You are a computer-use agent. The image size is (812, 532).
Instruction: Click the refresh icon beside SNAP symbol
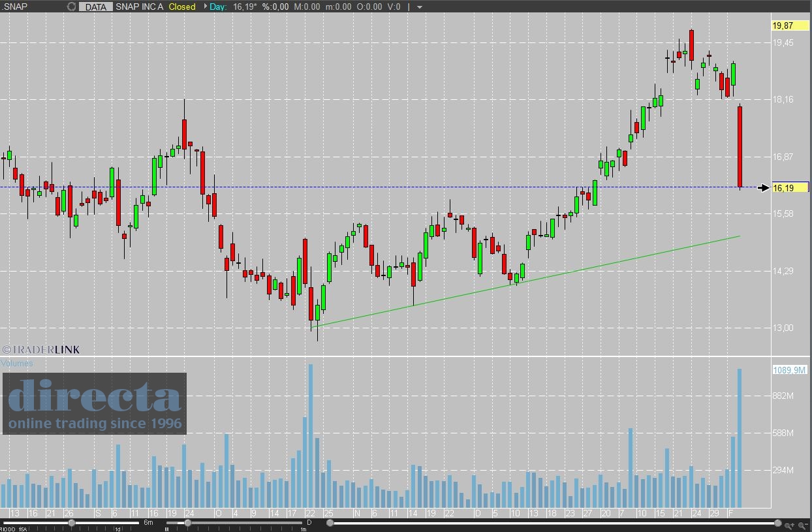pyautogui.click(x=71, y=7)
